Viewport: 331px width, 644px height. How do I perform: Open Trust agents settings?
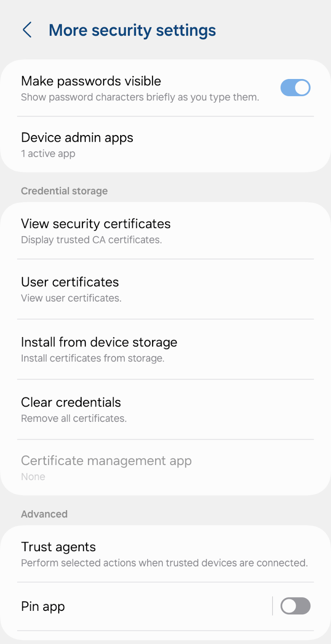tap(58, 547)
